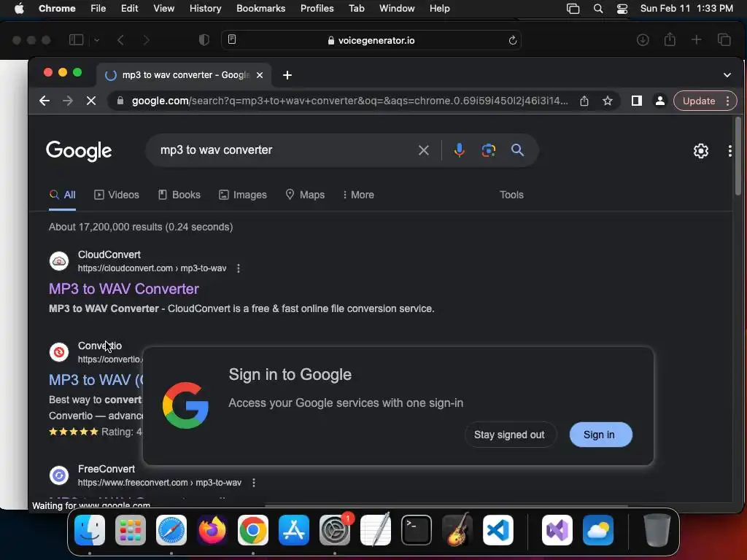Stop loading the Chrome page

pos(91,101)
